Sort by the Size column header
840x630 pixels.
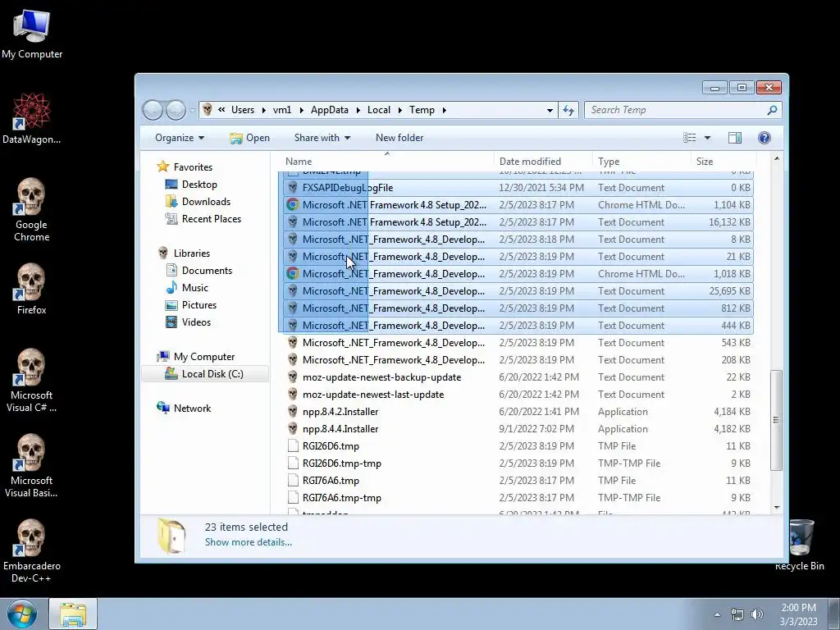[724, 161]
